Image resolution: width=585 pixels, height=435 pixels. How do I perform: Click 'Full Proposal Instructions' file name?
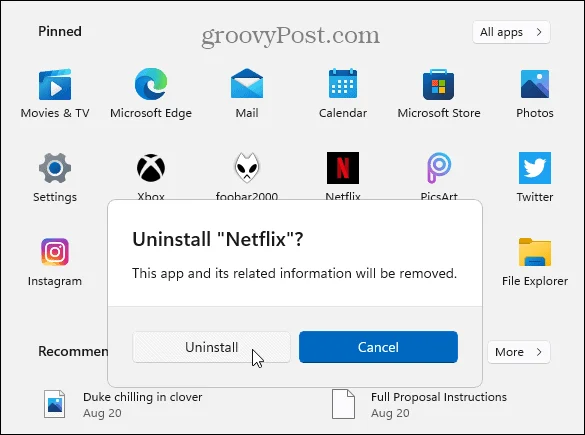pyautogui.click(x=439, y=397)
